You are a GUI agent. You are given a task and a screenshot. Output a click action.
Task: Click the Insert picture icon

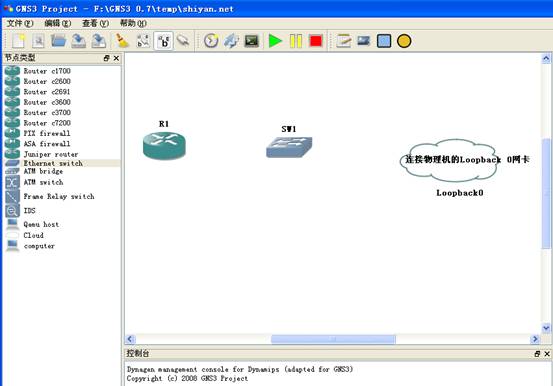(364, 41)
